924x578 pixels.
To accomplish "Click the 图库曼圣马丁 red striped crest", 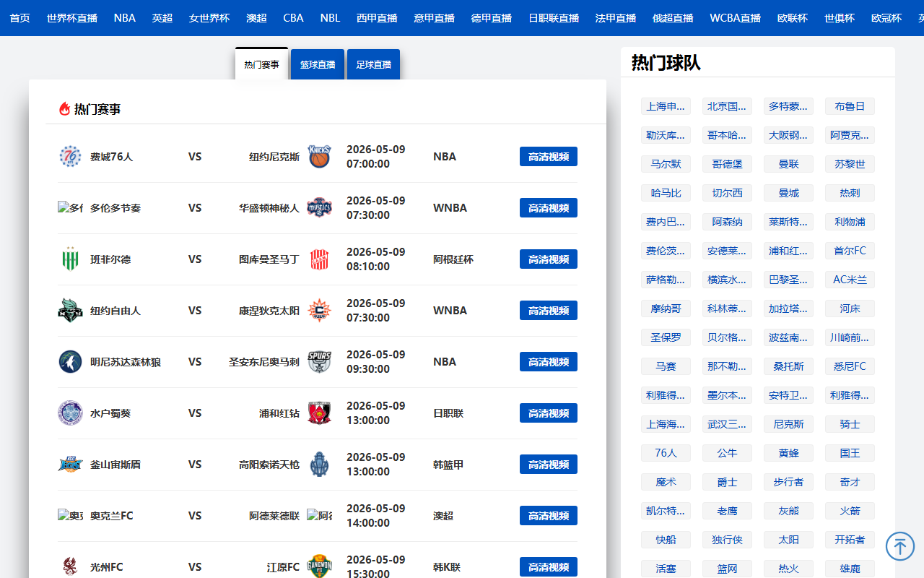I will click(x=319, y=259).
